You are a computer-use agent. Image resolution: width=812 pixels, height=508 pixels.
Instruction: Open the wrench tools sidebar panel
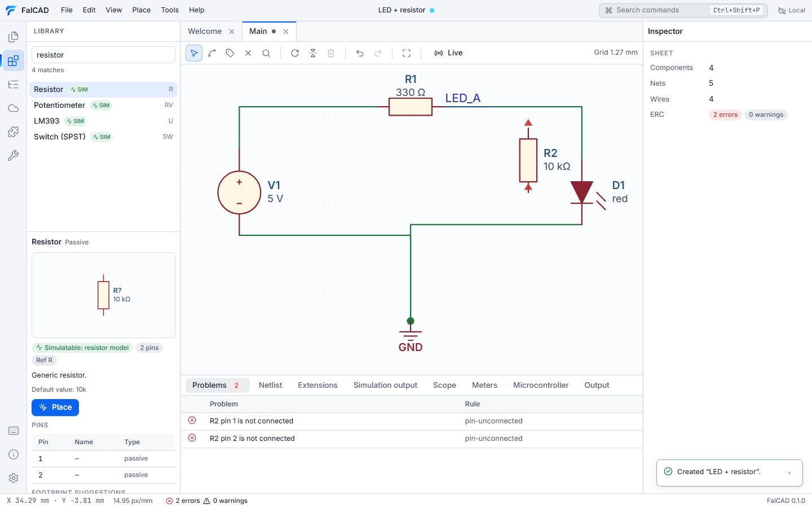point(14,155)
